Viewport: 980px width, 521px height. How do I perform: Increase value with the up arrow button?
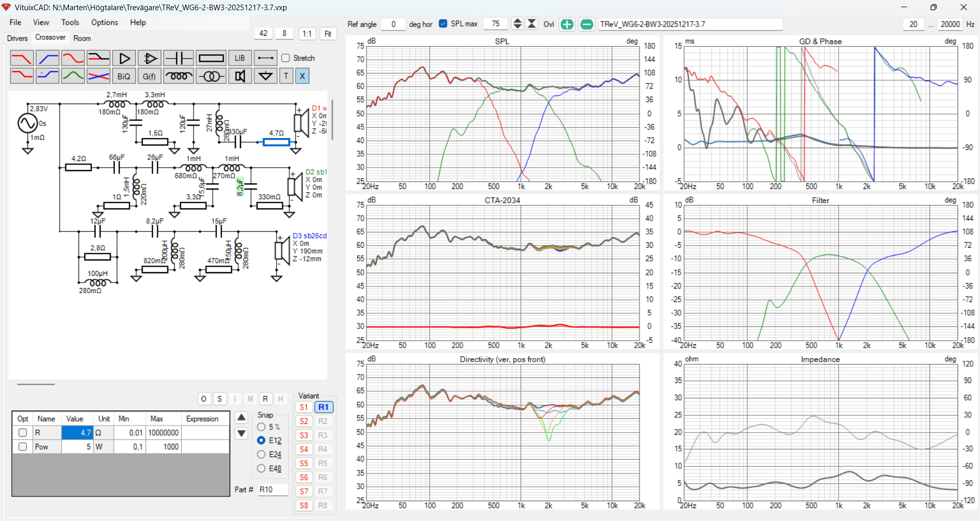[x=241, y=417]
